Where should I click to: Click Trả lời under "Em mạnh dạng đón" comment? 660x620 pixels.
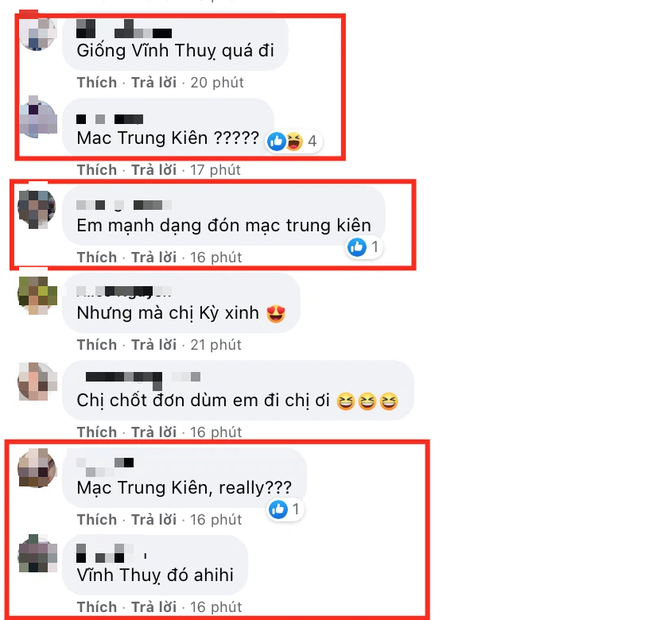point(154,257)
